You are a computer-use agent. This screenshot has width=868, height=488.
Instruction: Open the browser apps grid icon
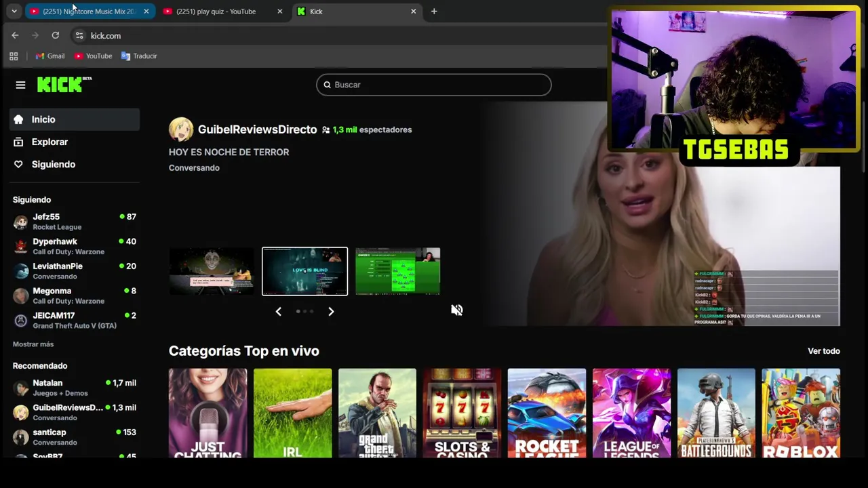pos(14,56)
